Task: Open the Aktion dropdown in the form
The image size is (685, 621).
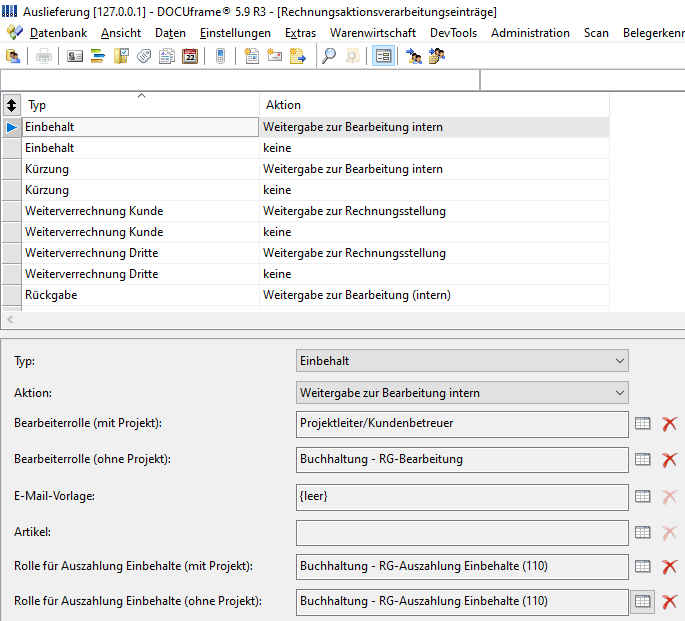Action: click(x=462, y=393)
